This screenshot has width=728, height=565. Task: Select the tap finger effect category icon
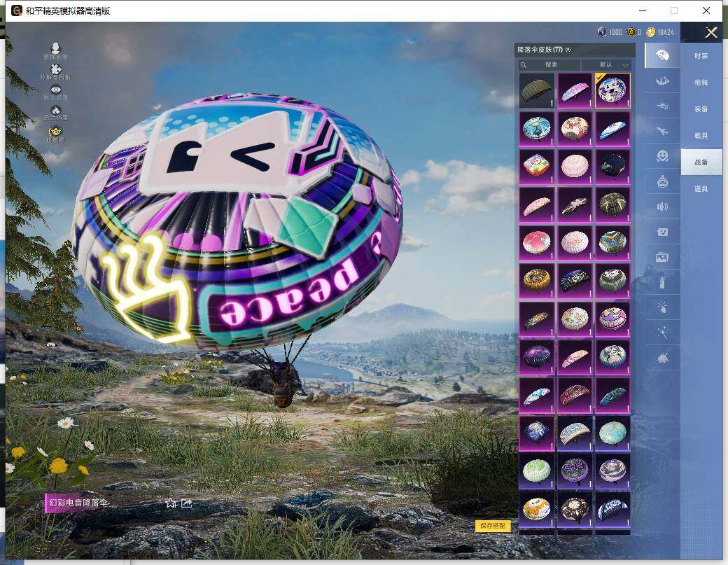pos(662,307)
